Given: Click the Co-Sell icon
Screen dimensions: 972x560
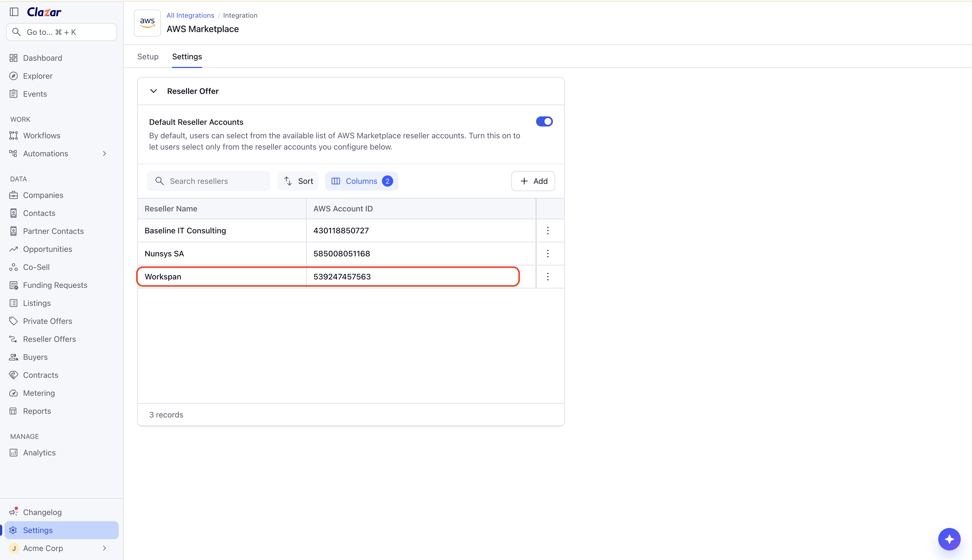Looking at the screenshot, I should point(13,267).
